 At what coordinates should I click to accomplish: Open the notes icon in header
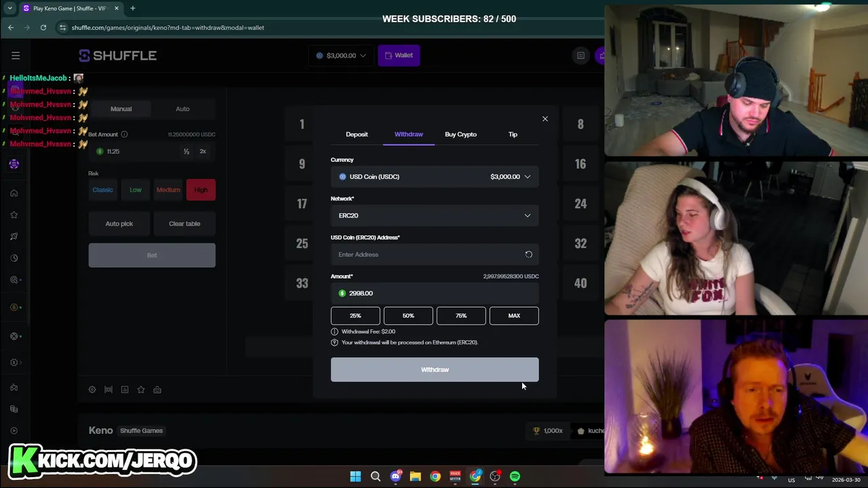point(580,56)
